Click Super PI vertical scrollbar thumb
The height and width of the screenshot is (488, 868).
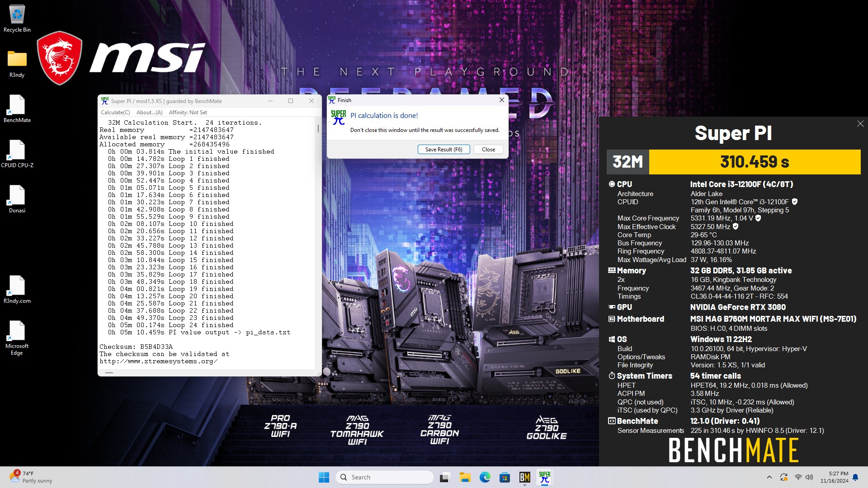[318, 128]
